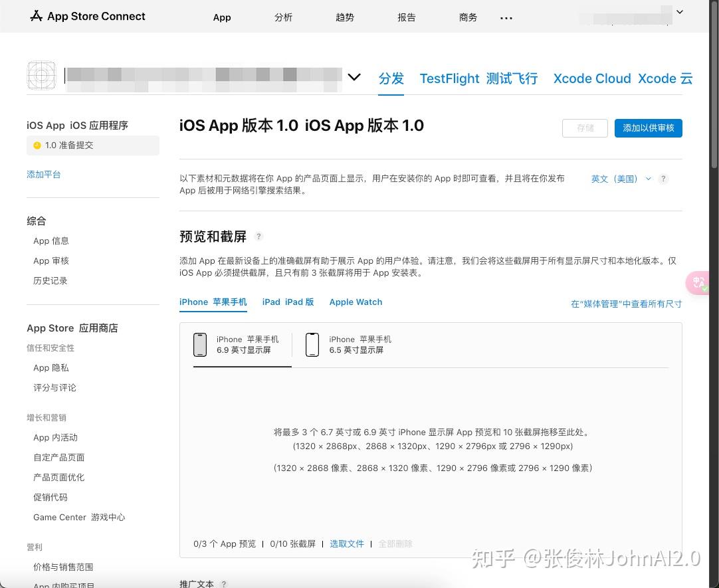Click the floating translate widget on right edge
This screenshot has width=719, height=588.
698,283
